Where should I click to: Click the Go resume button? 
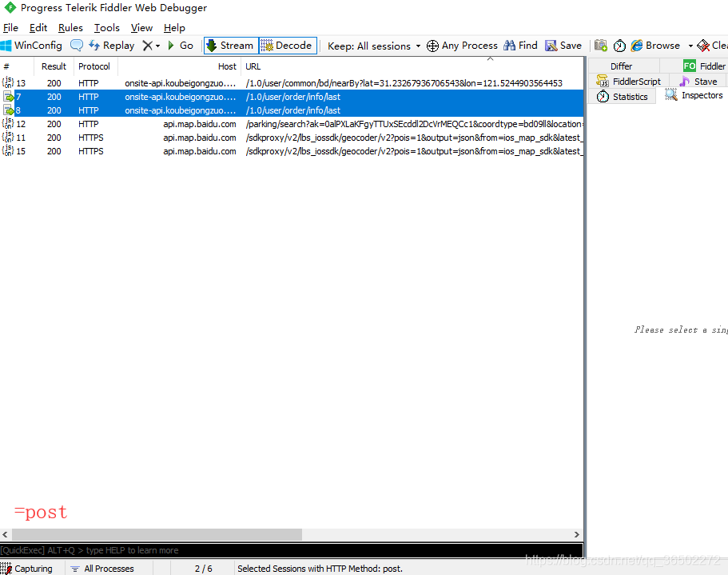[180, 46]
